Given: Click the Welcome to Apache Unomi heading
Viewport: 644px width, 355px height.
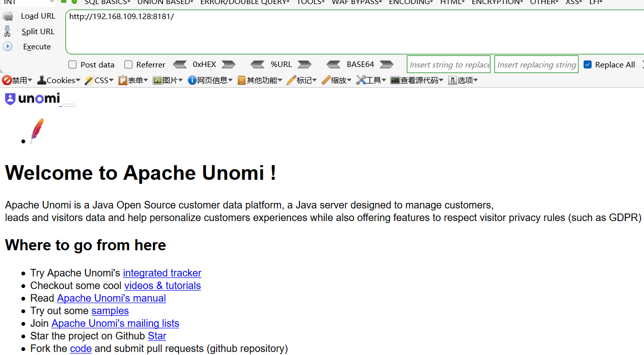Looking at the screenshot, I should click(x=140, y=173).
